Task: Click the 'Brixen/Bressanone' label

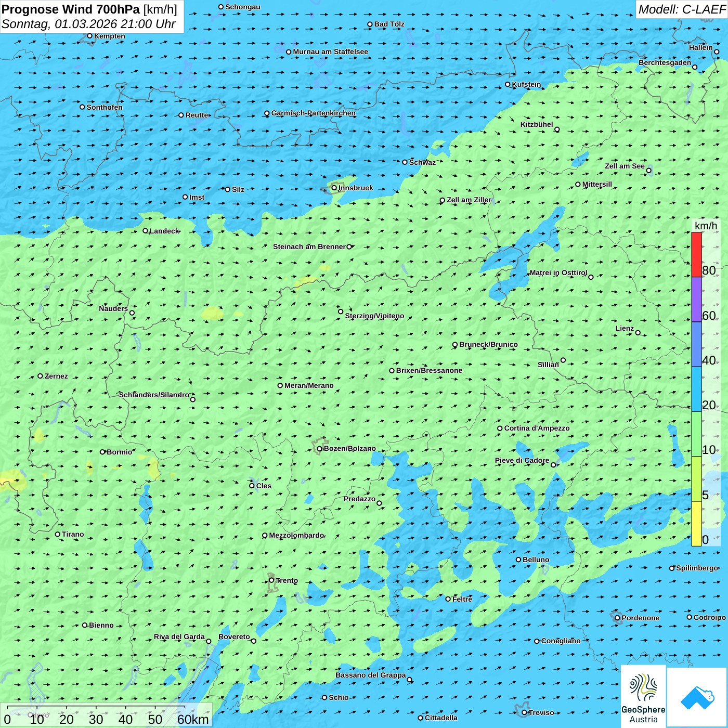Action: tap(429, 370)
